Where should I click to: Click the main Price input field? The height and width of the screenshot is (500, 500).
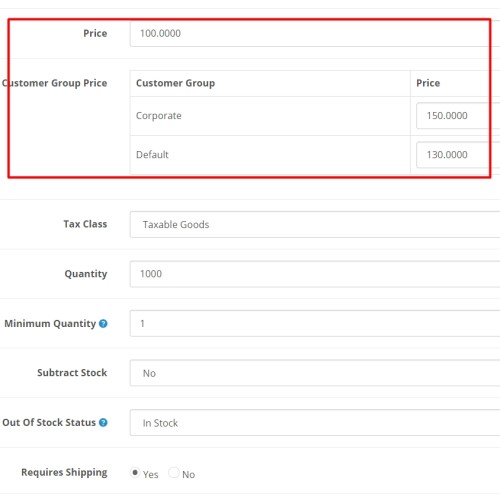click(315, 33)
